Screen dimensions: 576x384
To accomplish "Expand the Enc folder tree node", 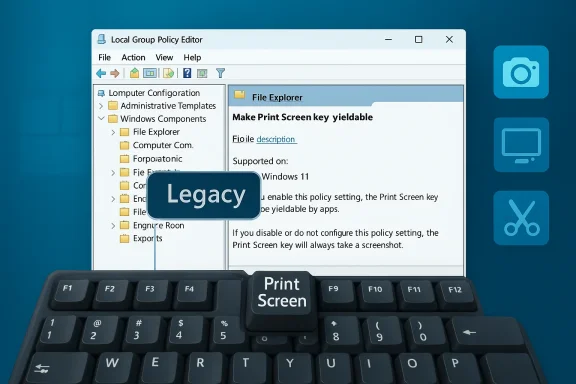I will coord(113,199).
